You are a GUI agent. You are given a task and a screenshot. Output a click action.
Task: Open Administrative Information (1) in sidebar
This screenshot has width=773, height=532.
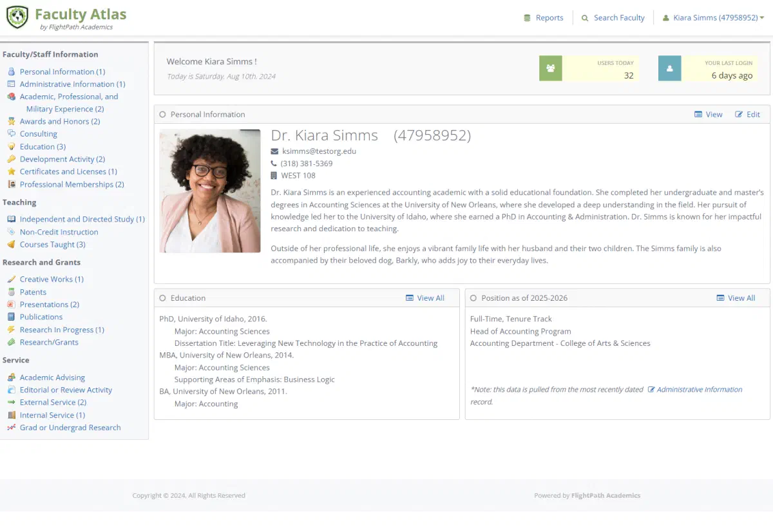coord(73,84)
